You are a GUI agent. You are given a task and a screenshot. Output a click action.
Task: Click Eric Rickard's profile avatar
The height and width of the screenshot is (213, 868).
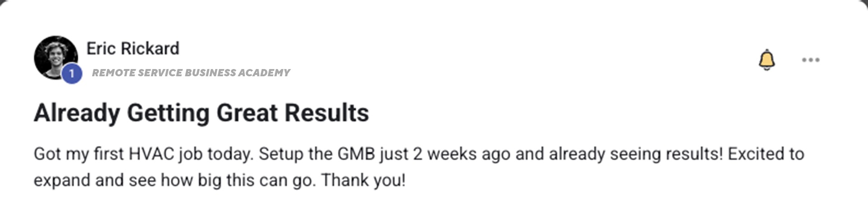pos(55,57)
